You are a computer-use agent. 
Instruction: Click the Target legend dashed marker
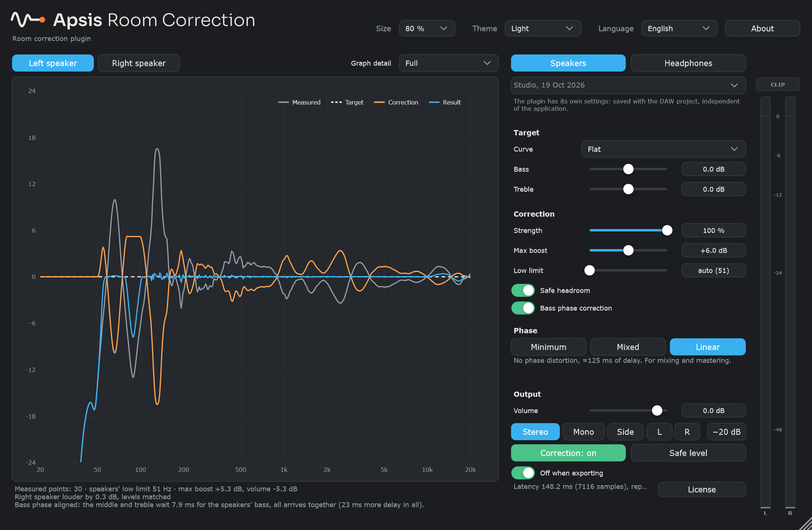336,102
